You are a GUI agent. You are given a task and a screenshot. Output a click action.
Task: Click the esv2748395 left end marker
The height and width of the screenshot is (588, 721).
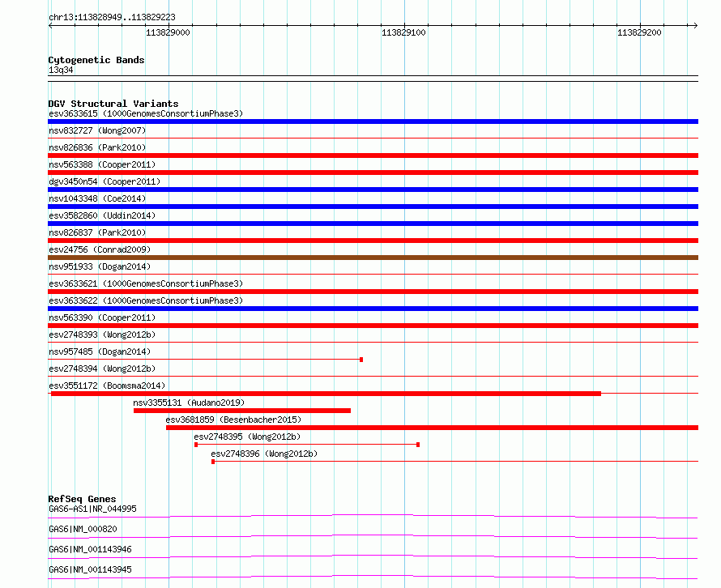coord(196,445)
